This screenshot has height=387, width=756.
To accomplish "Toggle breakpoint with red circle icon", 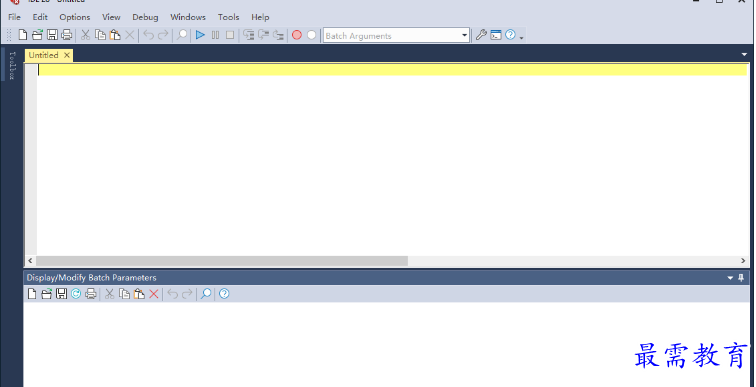I will point(297,35).
